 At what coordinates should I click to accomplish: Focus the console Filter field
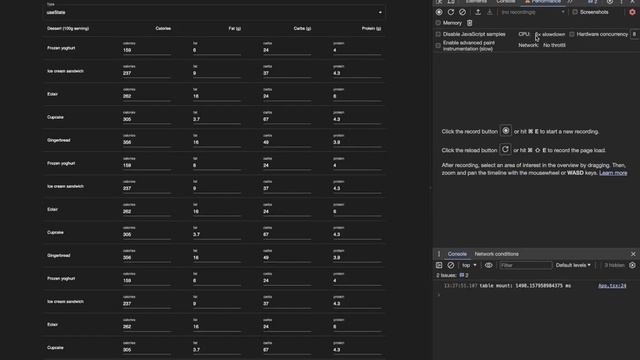[x=525, y=265]
